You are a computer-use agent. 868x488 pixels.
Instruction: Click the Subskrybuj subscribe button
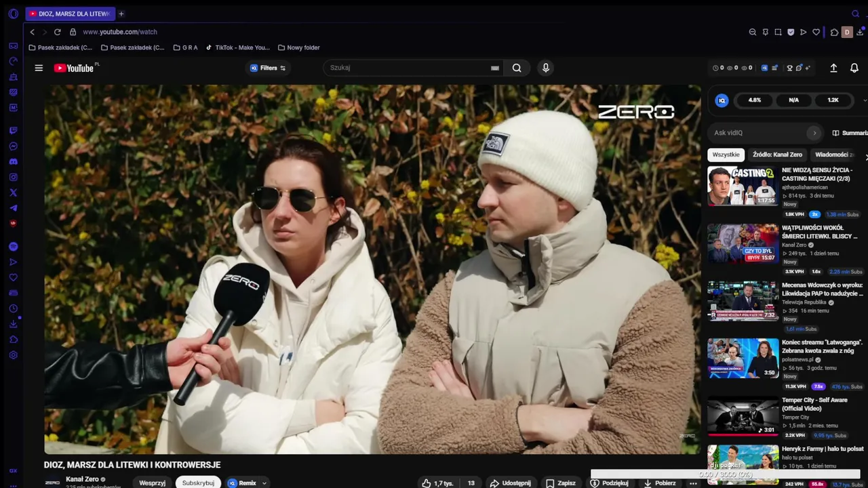click(198, 483)
